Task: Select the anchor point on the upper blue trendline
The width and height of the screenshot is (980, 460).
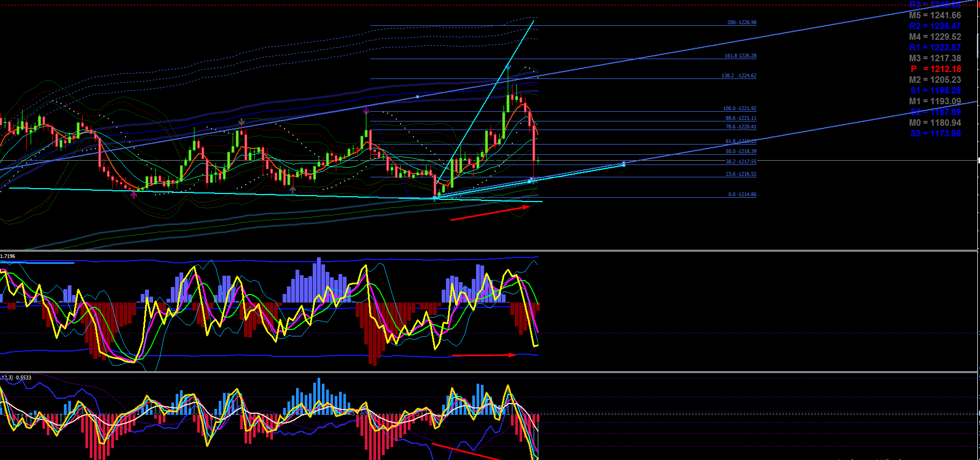Action: (x=417, y=97)
